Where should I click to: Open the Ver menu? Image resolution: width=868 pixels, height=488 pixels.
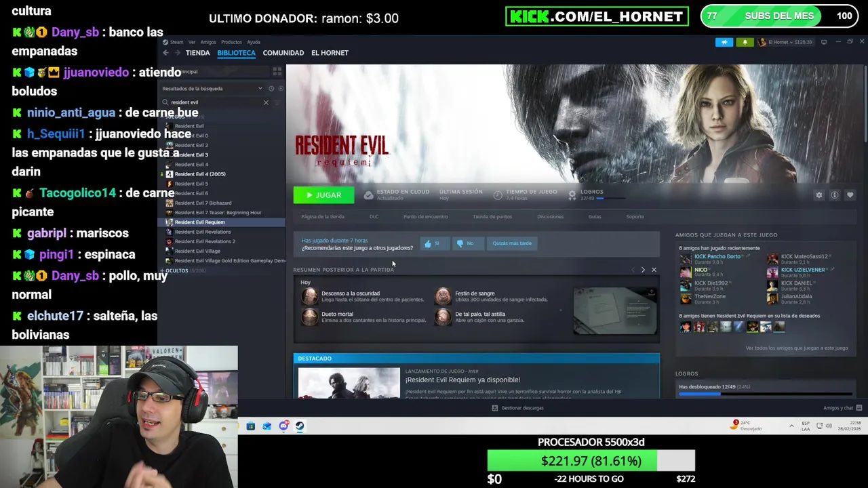[x=192, y=42]
